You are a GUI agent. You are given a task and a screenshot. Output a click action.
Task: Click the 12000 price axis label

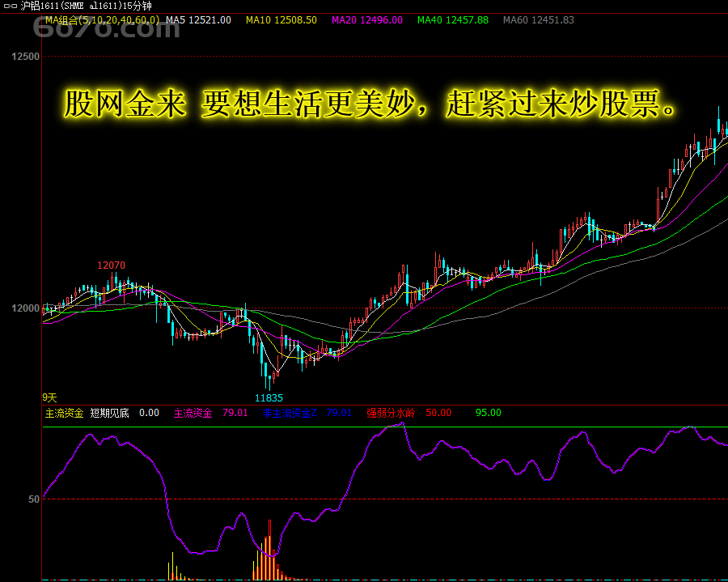coord(25,308)
